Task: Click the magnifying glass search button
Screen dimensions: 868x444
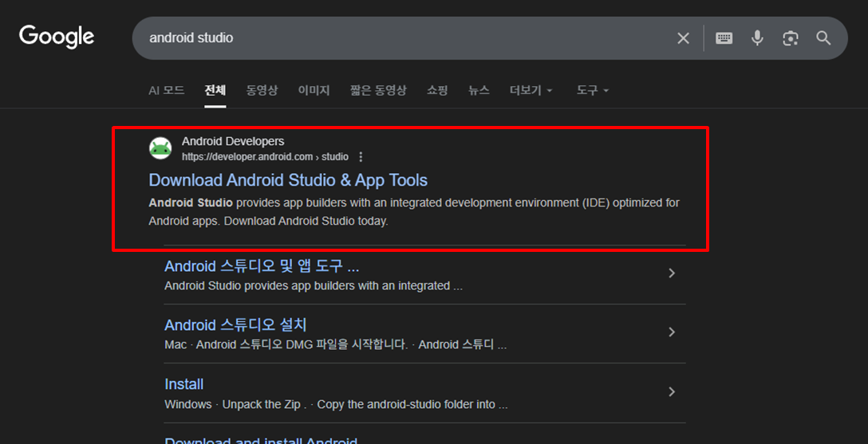Action: (823, 38)
